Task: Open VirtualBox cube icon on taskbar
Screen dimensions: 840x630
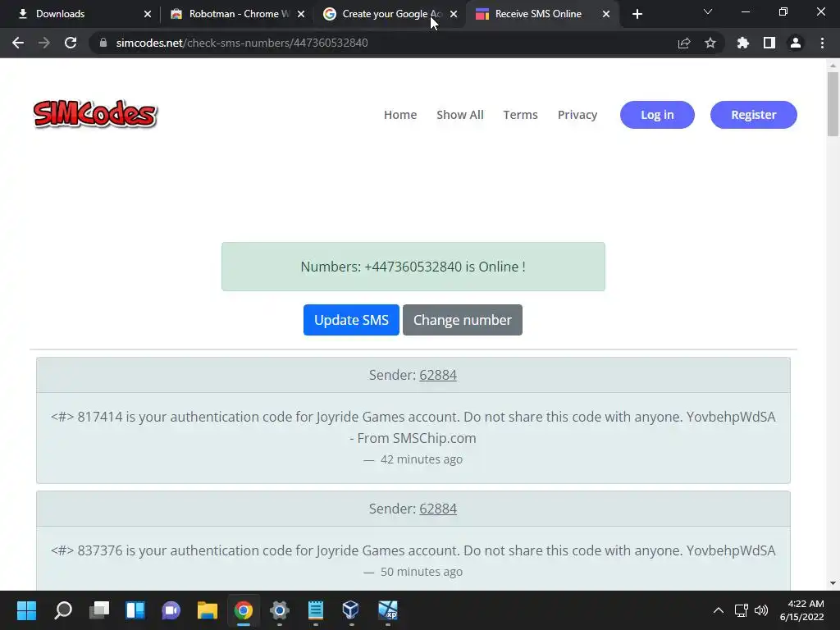Action: pyautogui.click(x=351, y=610)
